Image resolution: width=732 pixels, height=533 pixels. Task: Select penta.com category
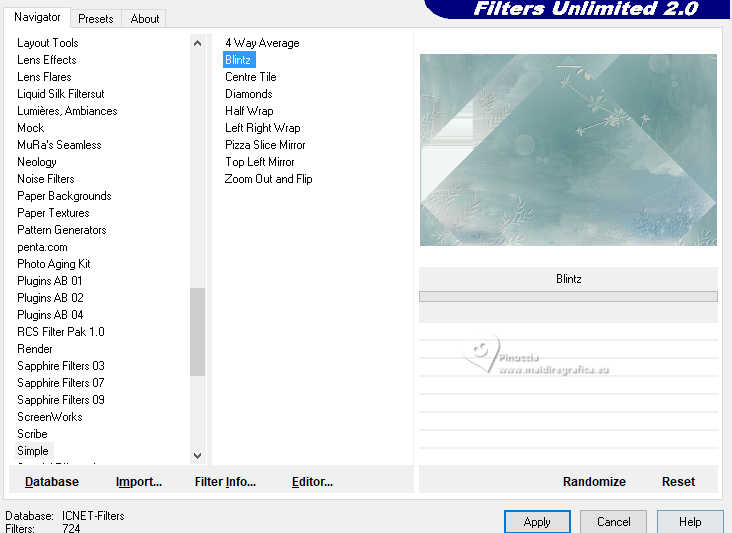(x=42, y=247)
